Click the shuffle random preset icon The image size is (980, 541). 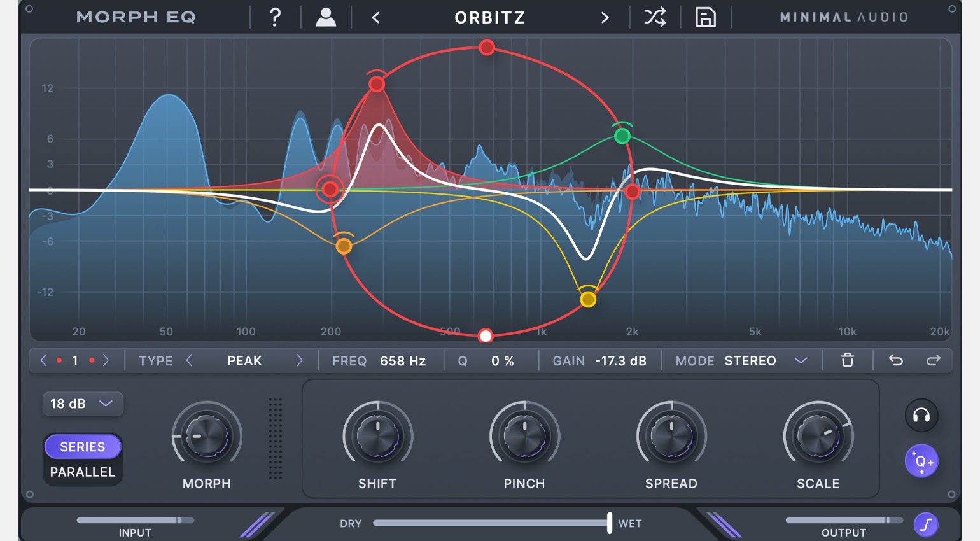tap(655, 17)
